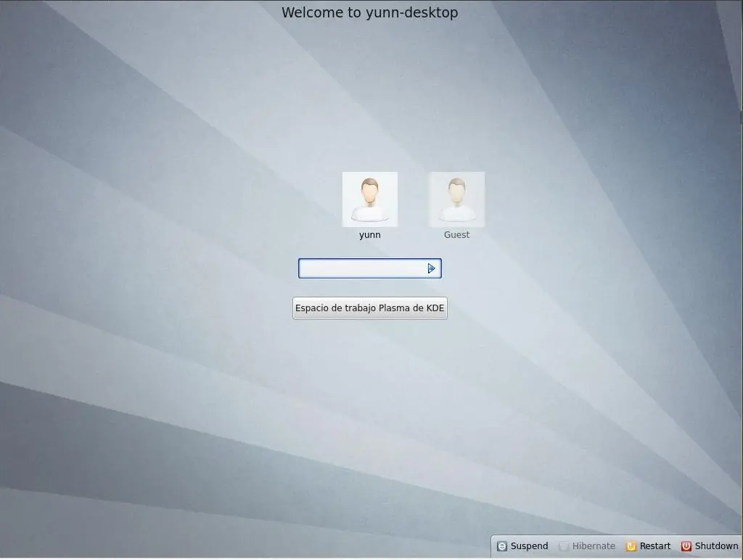743x560 pixels.
Task: Click the yunn username label
Action: (x=369, y=234)
